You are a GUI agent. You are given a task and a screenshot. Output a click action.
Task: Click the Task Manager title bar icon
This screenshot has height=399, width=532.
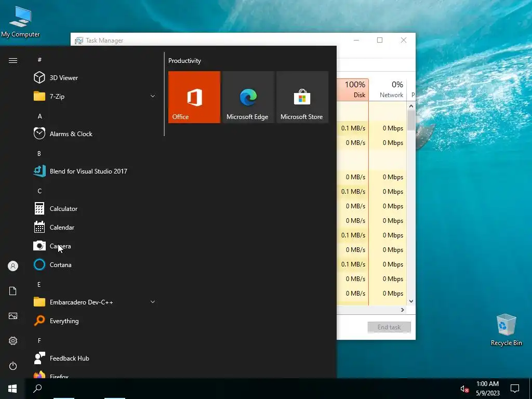(79, 41)
